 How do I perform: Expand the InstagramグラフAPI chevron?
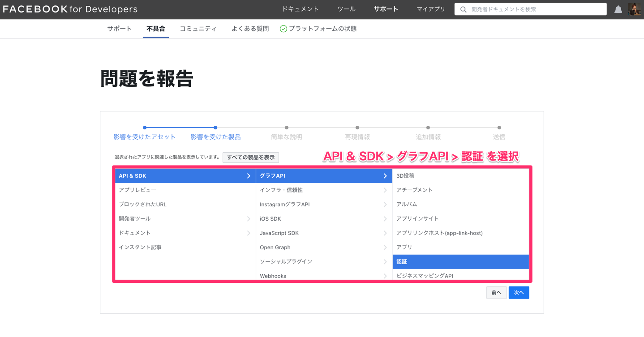385,205
